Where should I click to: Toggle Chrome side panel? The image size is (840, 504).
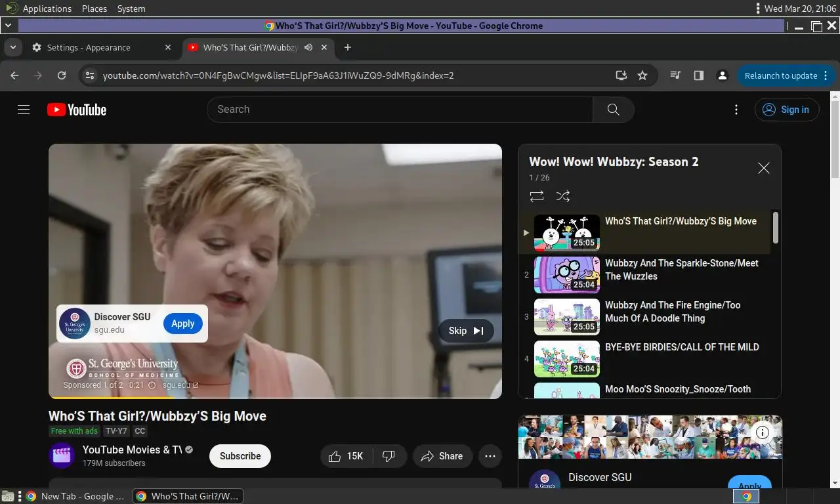click(699, 75)
